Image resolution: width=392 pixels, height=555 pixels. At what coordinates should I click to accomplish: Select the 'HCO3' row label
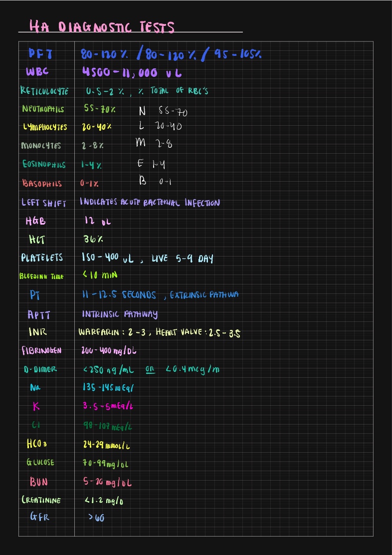36,444
